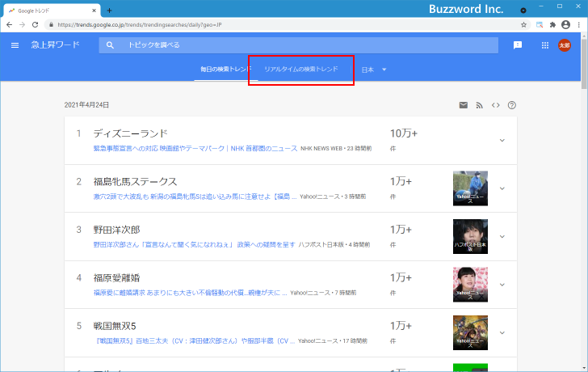Viewport: 588px width, 372px height.
Task: Expand the 福島牝馬ステークス trend row
Action: coord(502,188)
